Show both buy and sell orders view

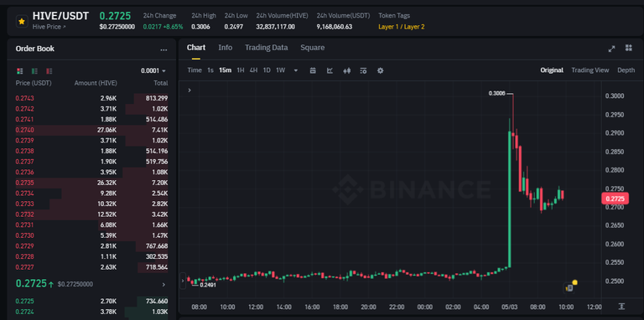click(20, 71)
